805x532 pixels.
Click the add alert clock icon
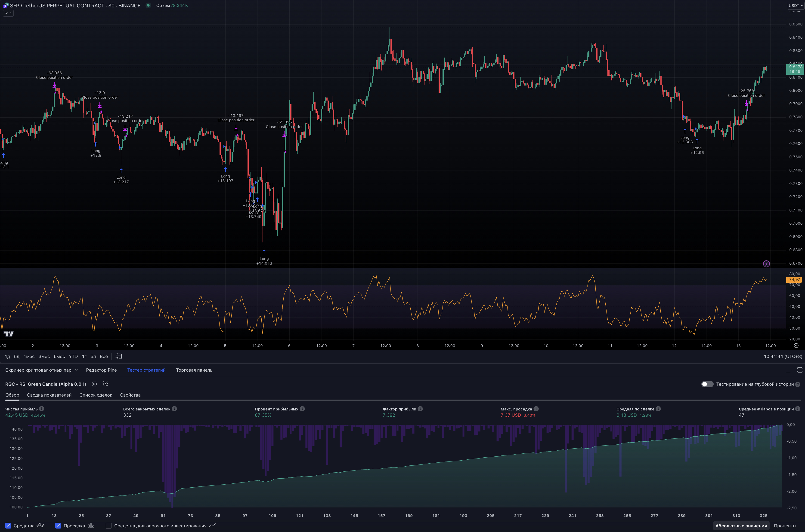(105, 384)
